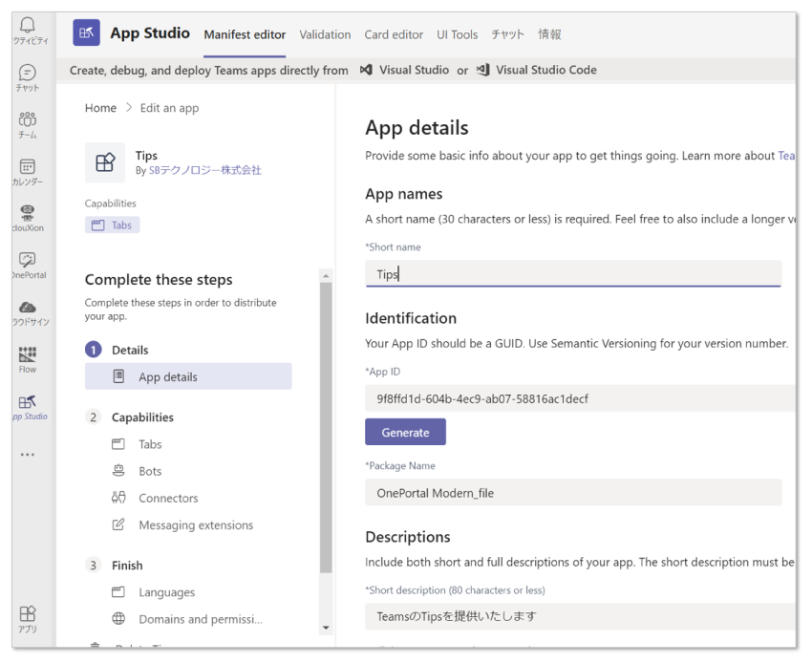Viewport: 812px width, 663px height.
Task: Switch to the UI Tools tab
Action: point(457,34)
